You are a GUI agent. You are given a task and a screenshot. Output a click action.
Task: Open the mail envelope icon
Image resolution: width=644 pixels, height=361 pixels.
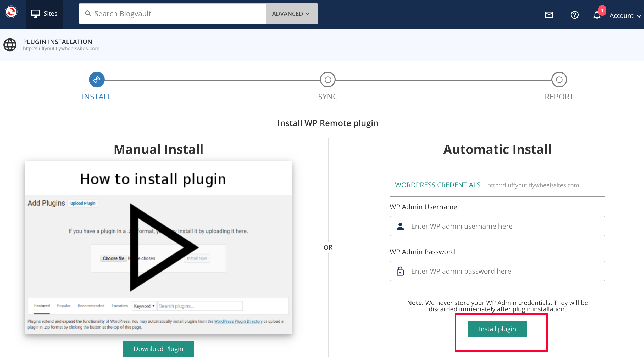pos(549,15)
